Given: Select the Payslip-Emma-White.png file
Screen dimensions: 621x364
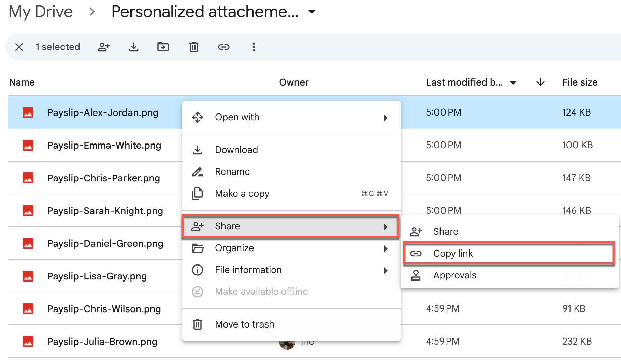Looking at the screenshot, I should 104,145.
